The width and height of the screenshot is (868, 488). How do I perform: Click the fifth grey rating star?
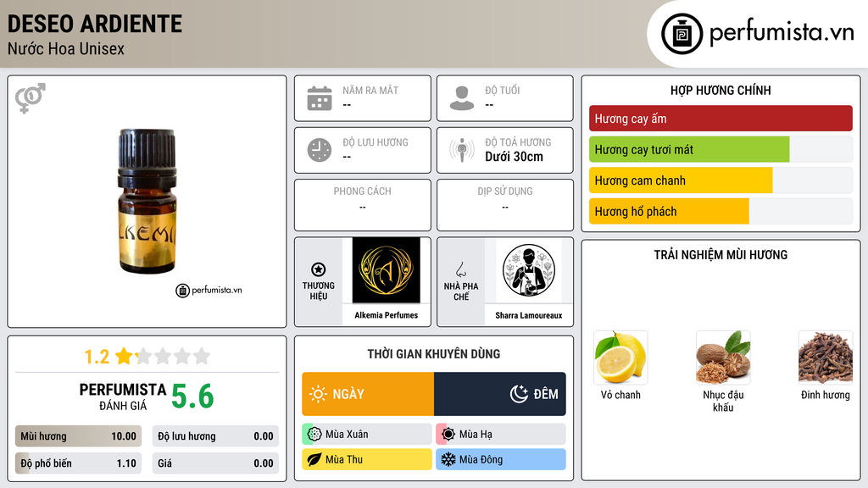(202, 356)
